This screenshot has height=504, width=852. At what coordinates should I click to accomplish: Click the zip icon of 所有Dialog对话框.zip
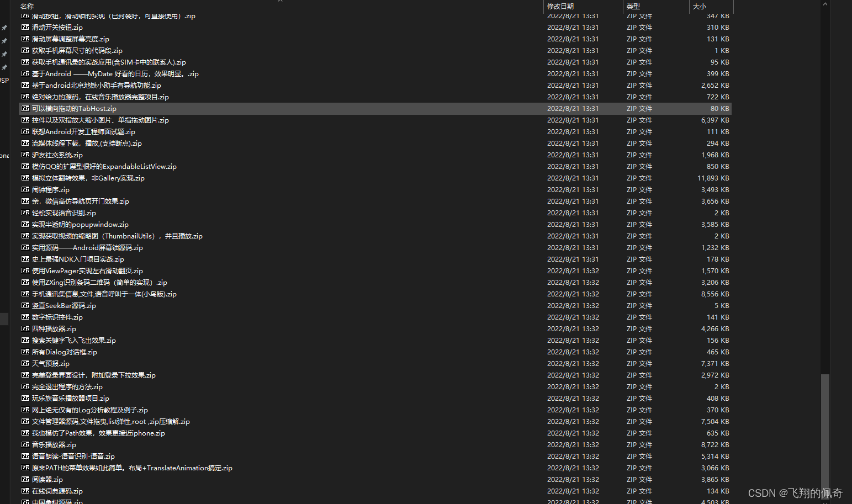click(25, 352)
